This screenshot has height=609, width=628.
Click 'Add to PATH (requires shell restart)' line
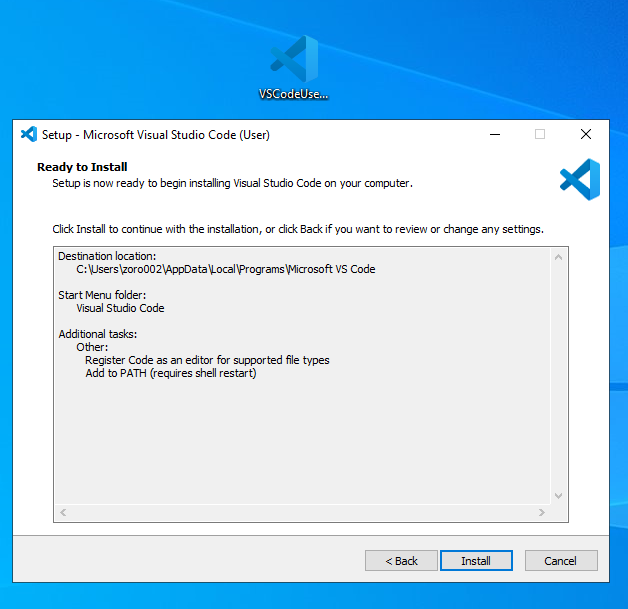coord(171,373)
